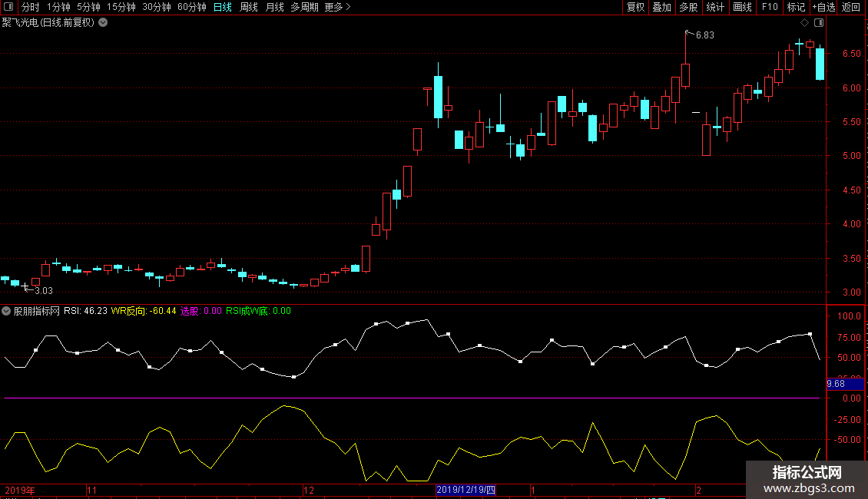Click the 6.50 price axis label
Image resolution: width=868 pixels, height=499 pixels.
851,54
